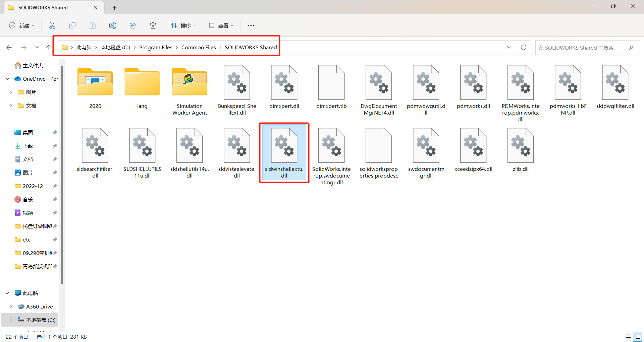The image size is (644, 342).
Task: Select the pdmworks.dll file
Action: click(473, 87)
